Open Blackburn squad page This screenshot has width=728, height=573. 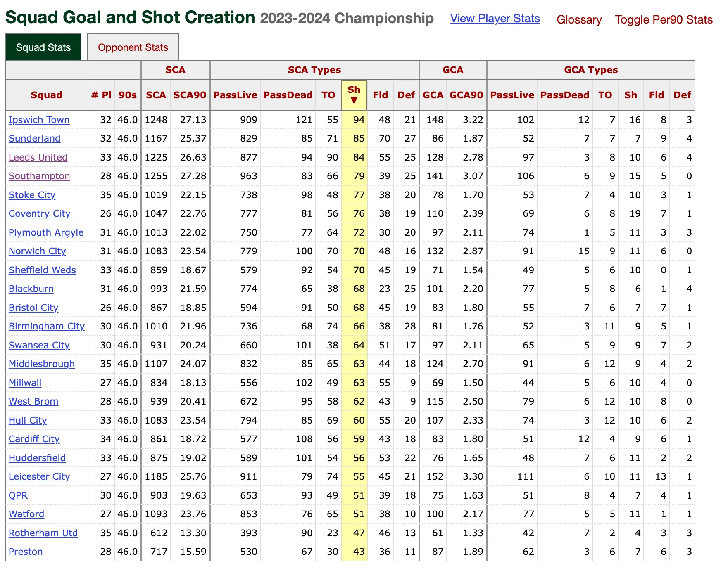(31, 289)
